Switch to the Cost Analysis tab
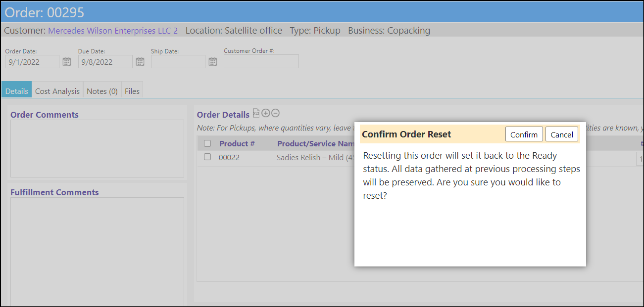Screen dimensions: 644x307 pos(57,91)
